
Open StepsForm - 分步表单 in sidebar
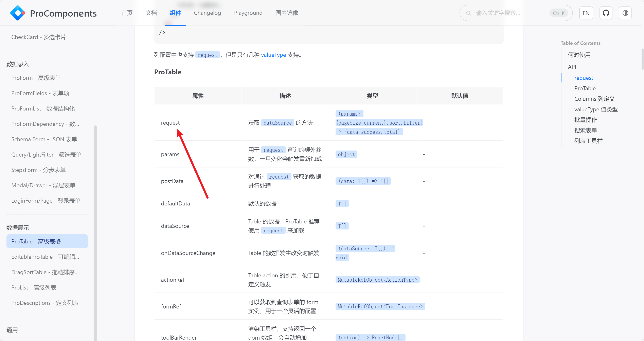47,170
